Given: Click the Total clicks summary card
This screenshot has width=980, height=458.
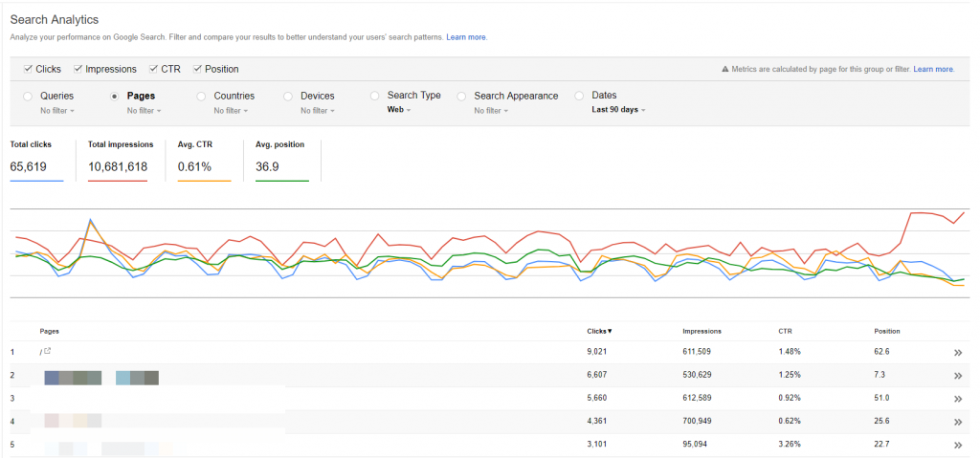Looking at the screenshot, I should (x=37, y=160).
